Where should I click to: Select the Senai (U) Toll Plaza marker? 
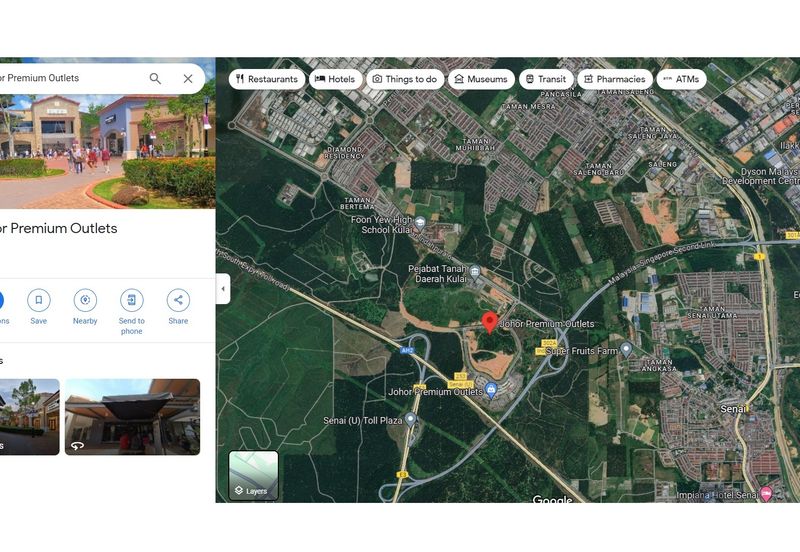coord(411,419)
